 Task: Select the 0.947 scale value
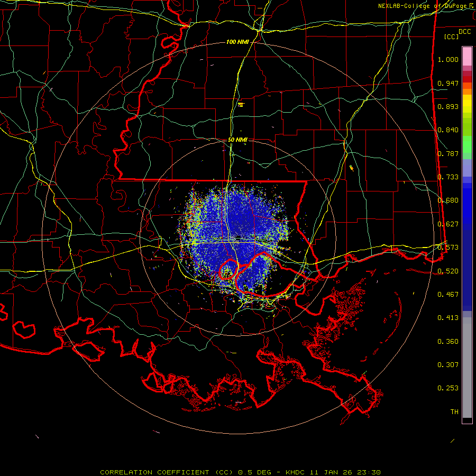[448, 83]
